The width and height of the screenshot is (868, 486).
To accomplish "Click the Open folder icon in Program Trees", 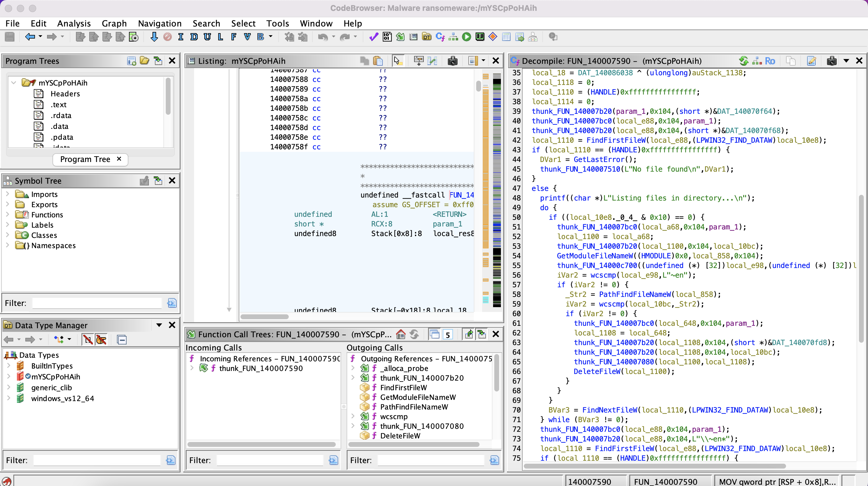I will (x=145, y=61).
